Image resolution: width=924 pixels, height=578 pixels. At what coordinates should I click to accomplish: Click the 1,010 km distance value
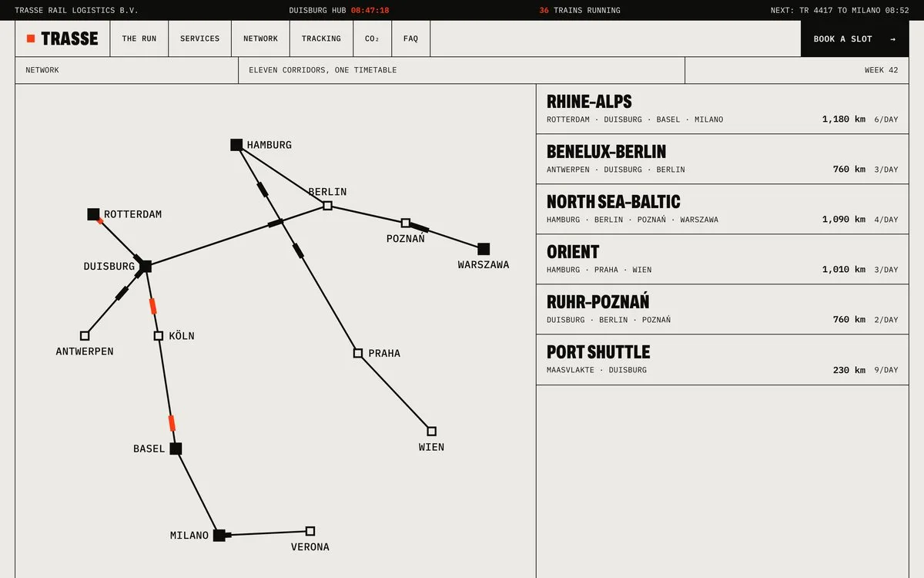[x=844, y=270]
